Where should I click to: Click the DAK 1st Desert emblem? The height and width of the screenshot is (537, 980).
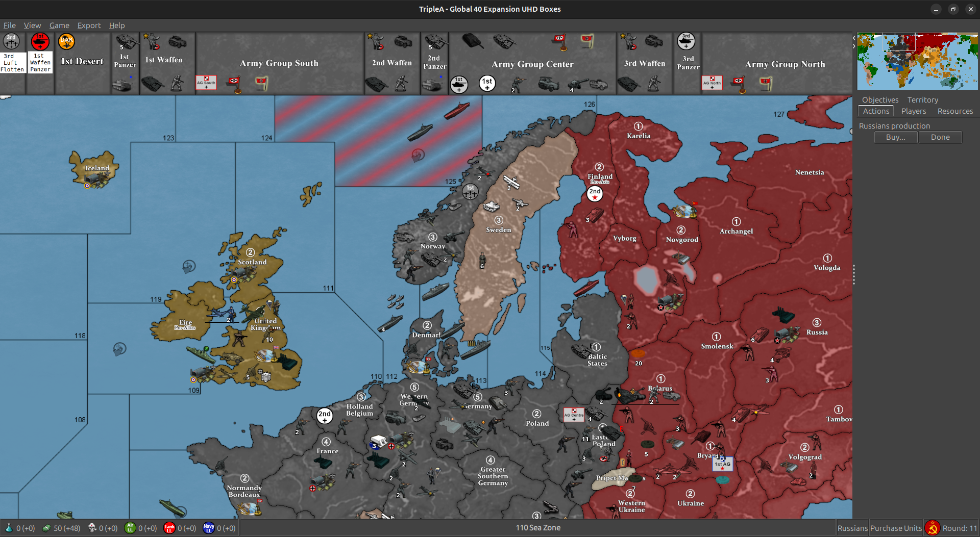tap(66, 42)
